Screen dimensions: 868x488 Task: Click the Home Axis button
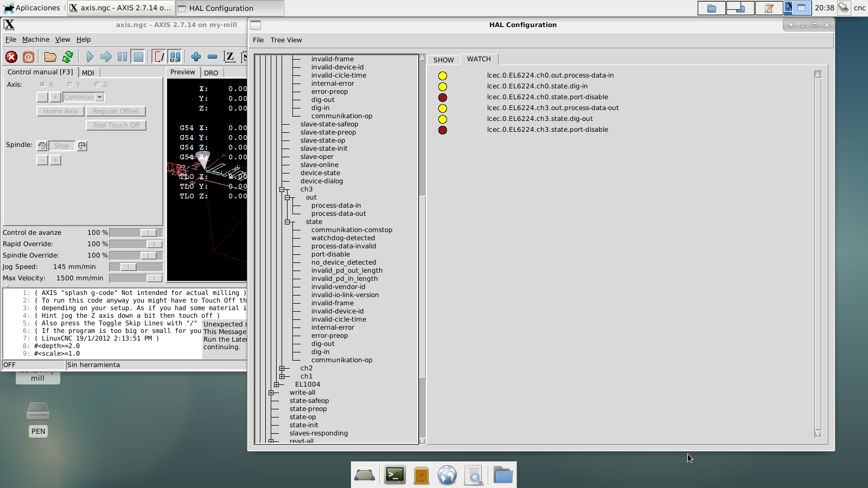[60, 111]
